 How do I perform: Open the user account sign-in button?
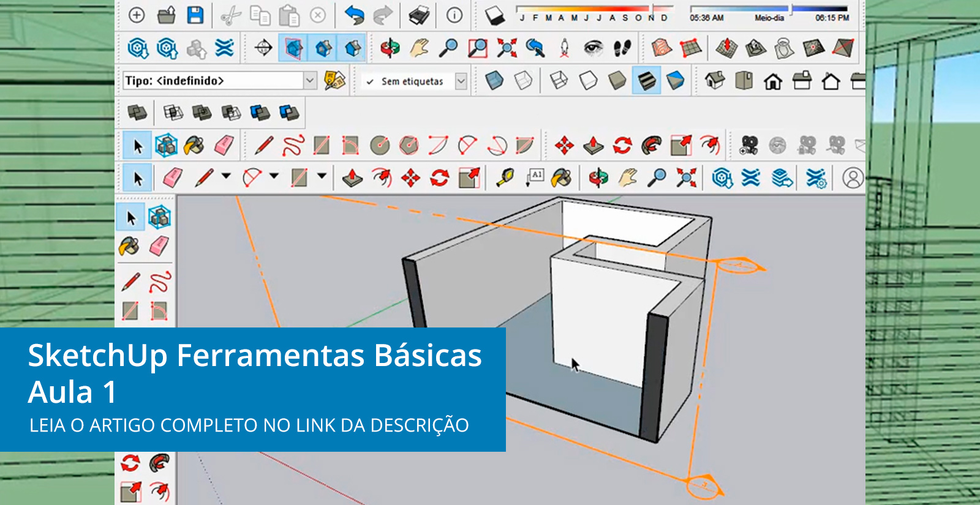point(853,178)
